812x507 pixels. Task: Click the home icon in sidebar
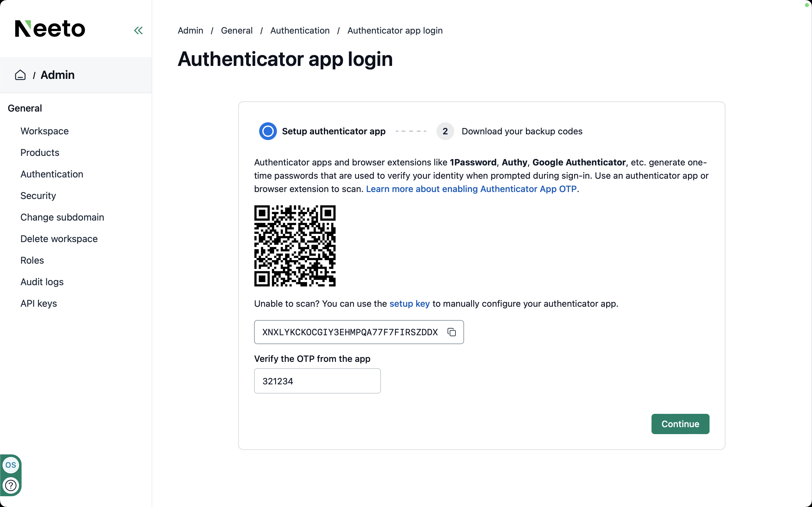pyautogui.click(x=20, y=75)
